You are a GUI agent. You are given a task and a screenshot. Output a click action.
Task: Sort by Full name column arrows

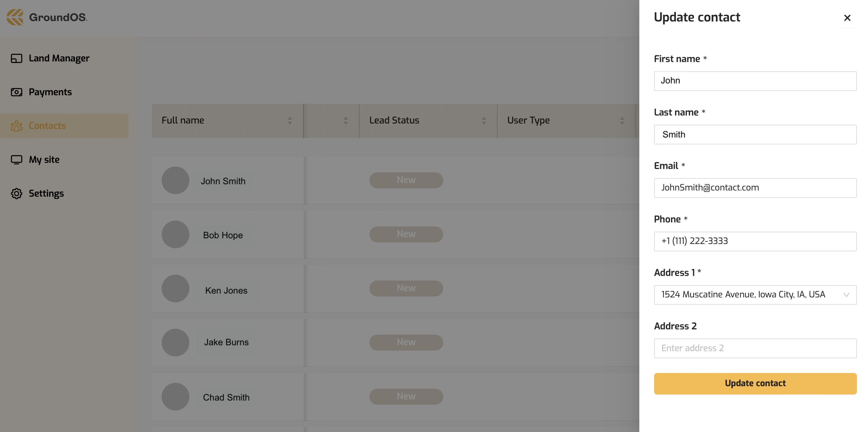(290, 121)
